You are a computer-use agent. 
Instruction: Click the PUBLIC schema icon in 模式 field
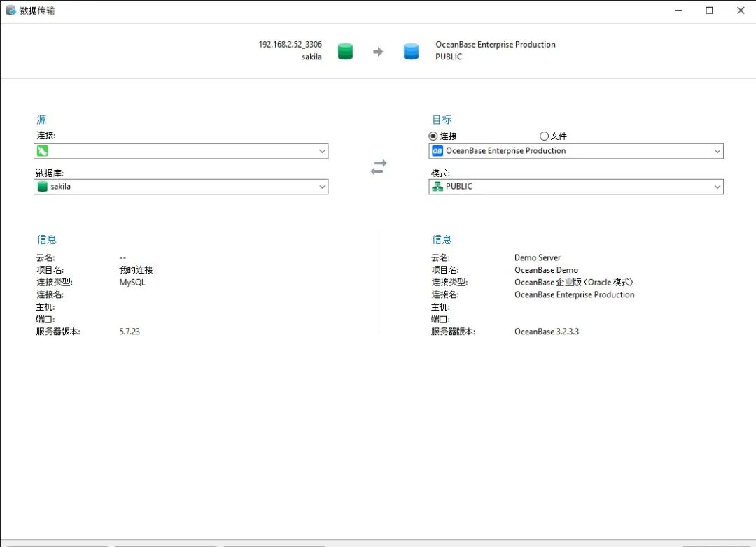437,187
